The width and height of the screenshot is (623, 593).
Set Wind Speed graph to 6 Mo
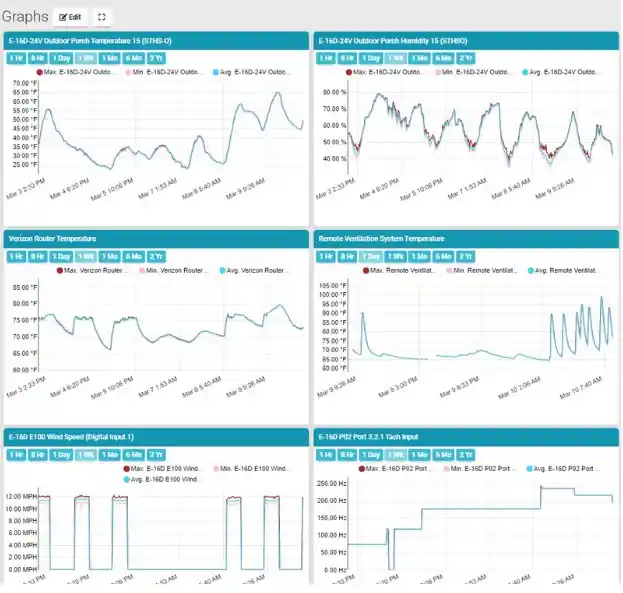133,454
